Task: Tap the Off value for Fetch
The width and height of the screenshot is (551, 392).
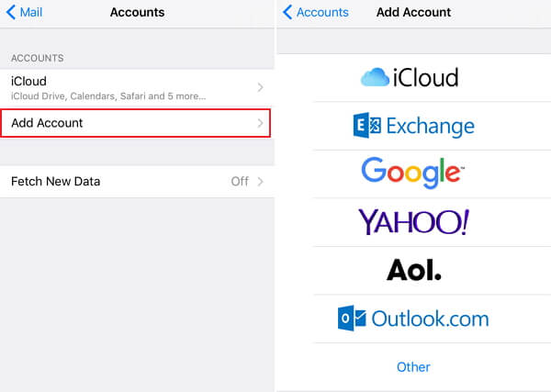Action: [x=240, y=182]
